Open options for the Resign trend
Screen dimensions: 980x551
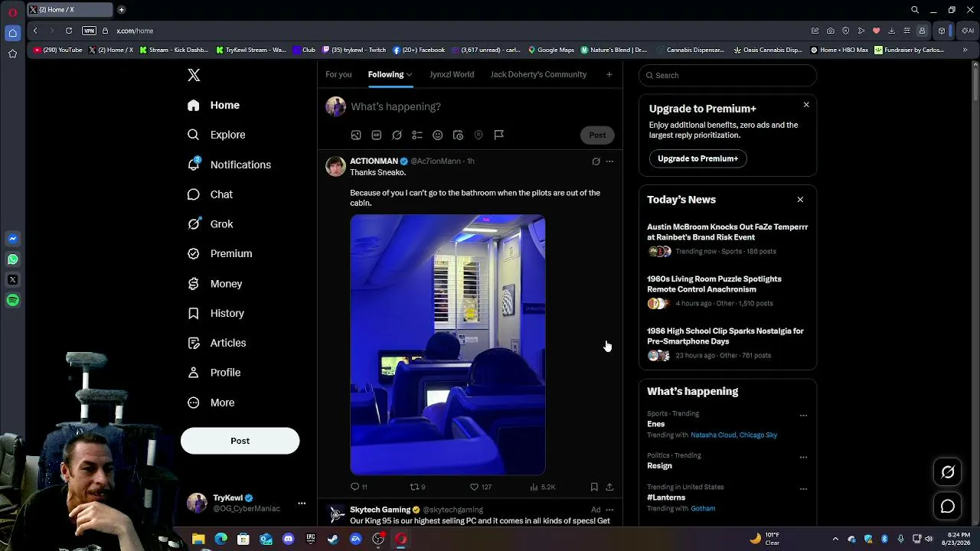(x=803, y=458)
